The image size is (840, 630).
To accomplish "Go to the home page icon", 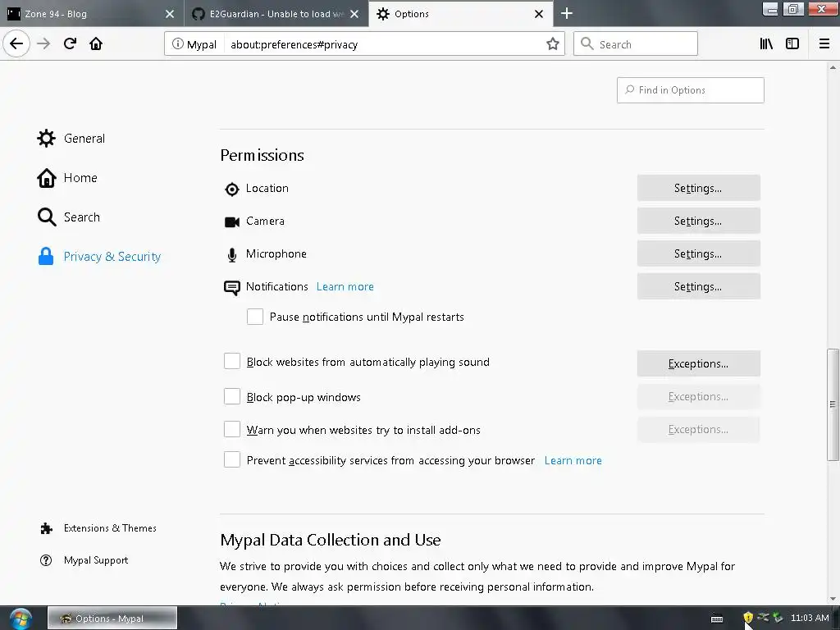I will coord(96,44).
